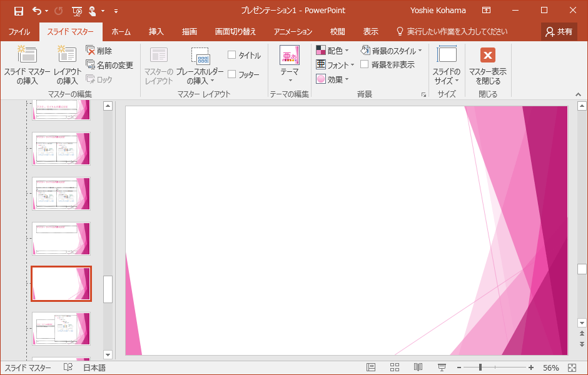This screenshot has width=588, height=375.
Task: Open the File tab (ファイル)
Action: pyautogui.click(x=19, y=32)
